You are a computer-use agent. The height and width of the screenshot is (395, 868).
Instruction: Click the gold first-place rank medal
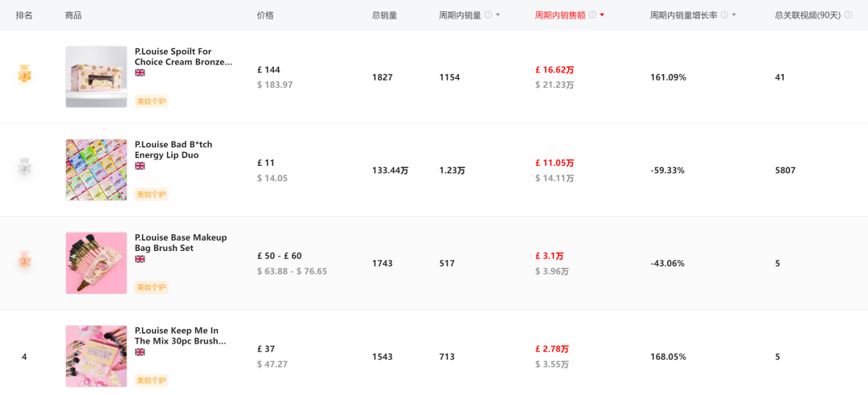point(24,75)
